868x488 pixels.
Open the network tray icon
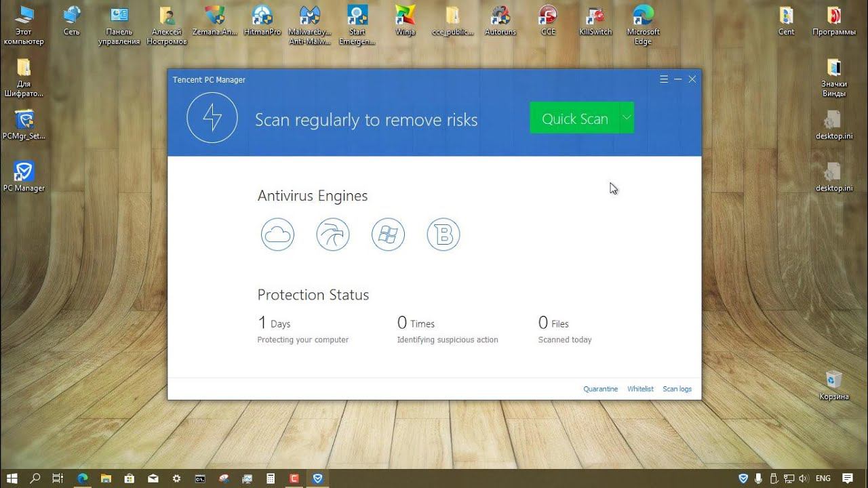click(788, 478)
